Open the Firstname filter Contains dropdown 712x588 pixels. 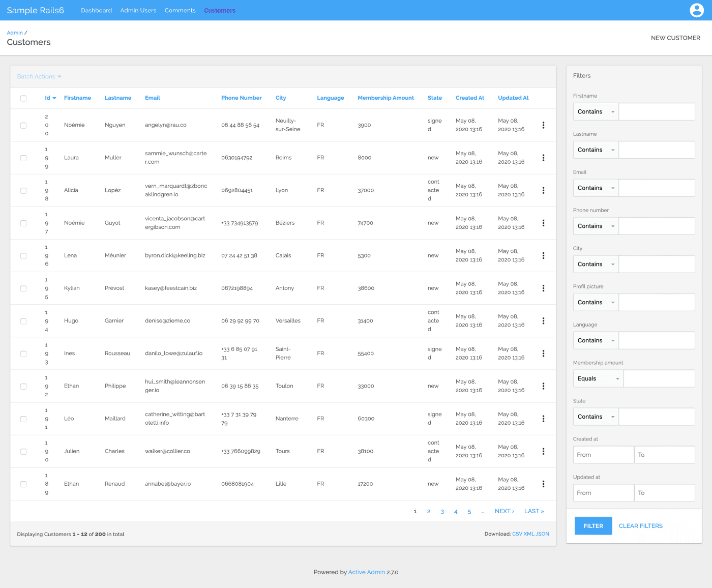coord(596,112)
